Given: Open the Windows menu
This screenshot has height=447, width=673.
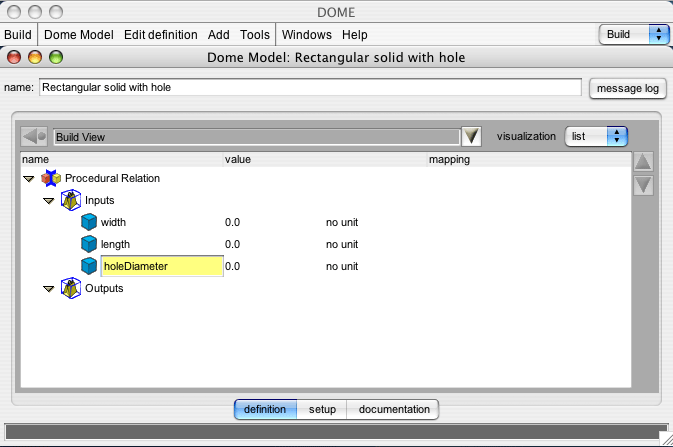Looking at the screenshot, I should coord(306,35).
